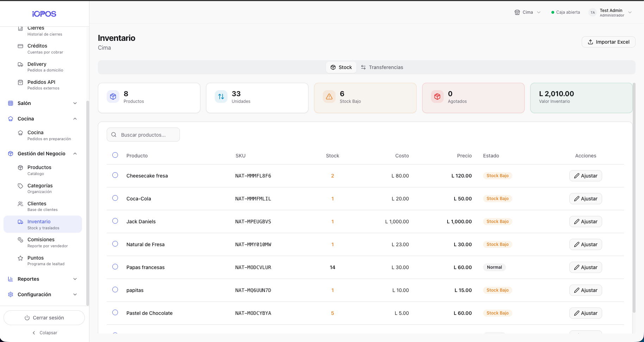Image resolution: width=644 pixels, height=342 pixels.
Task: Click the Delivery truck icon
Action: coord(20,64)
